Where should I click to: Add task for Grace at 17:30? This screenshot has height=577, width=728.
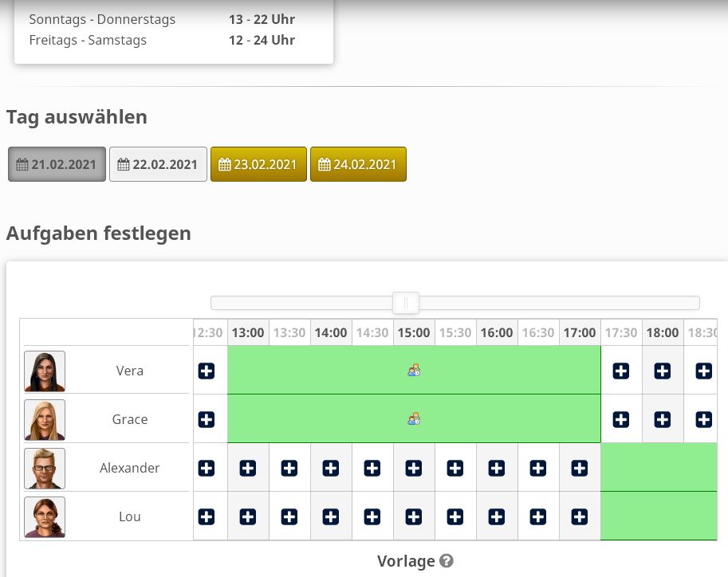tap(621, 419)
